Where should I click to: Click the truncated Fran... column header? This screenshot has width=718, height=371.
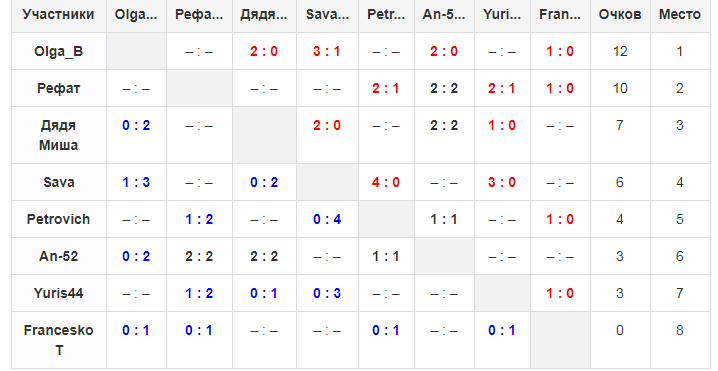click(560, 14)
